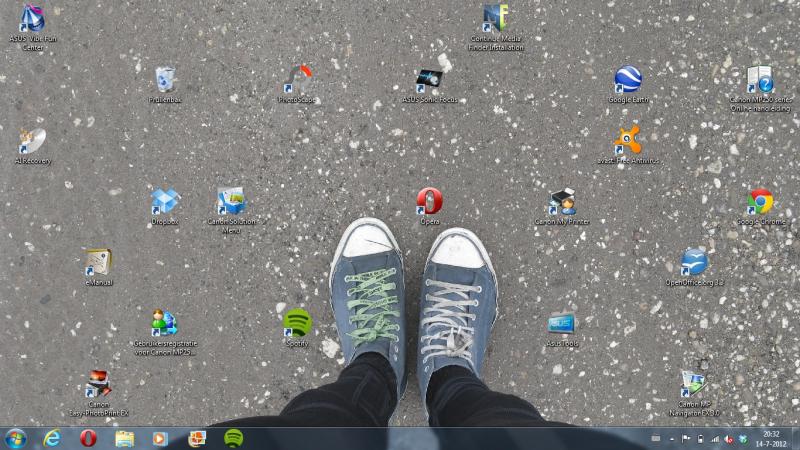Launch OpenOffice.org desktop shortcut

click(694, 267)
